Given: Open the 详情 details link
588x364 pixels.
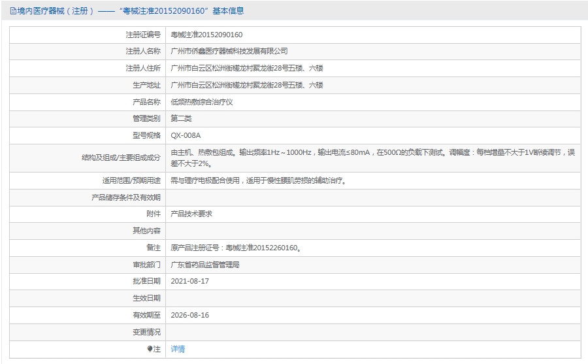Looking at the screenshot, I should (178, 349).
